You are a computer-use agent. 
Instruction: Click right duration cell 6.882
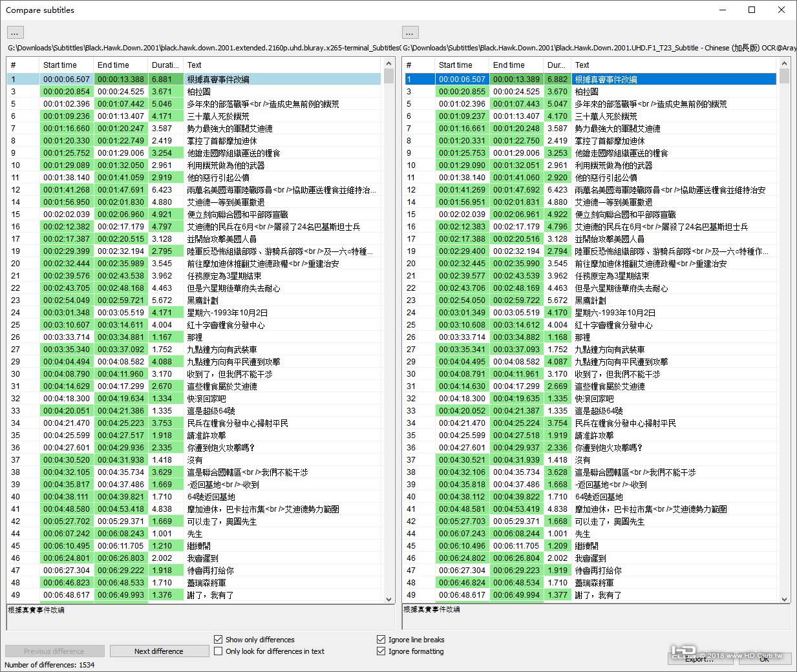558,79
